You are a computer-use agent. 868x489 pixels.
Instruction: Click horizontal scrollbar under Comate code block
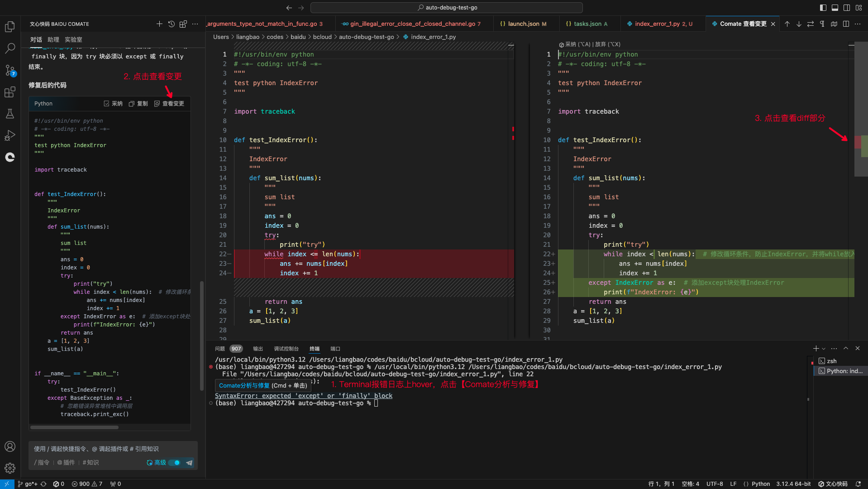tap(74, 427)
